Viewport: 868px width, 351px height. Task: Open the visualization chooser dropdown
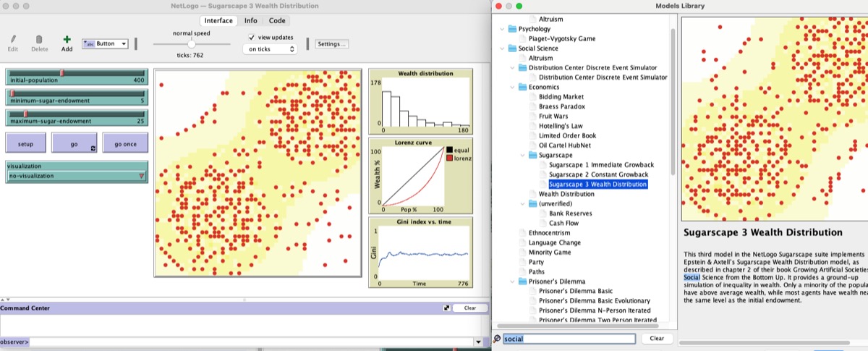(77, 175)
